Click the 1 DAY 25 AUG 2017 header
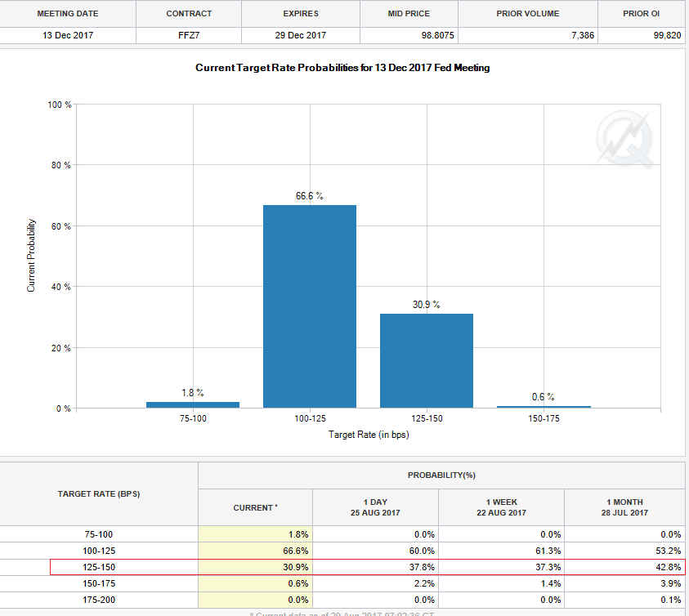The image size is (689, 616). (375, 507)
